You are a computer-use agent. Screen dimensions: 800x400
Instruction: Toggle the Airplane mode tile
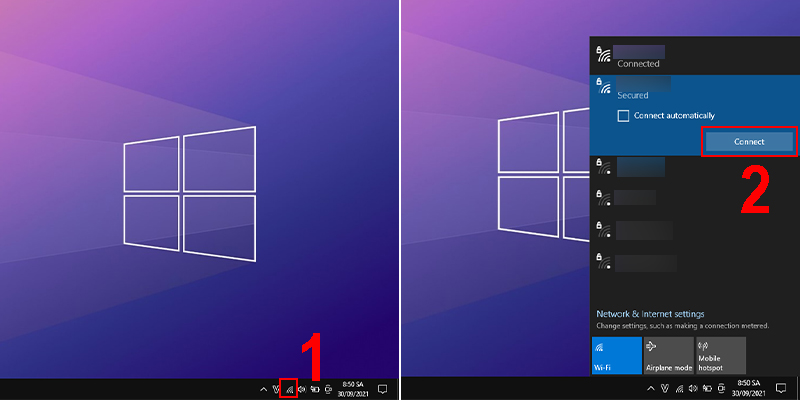[669, 355]
